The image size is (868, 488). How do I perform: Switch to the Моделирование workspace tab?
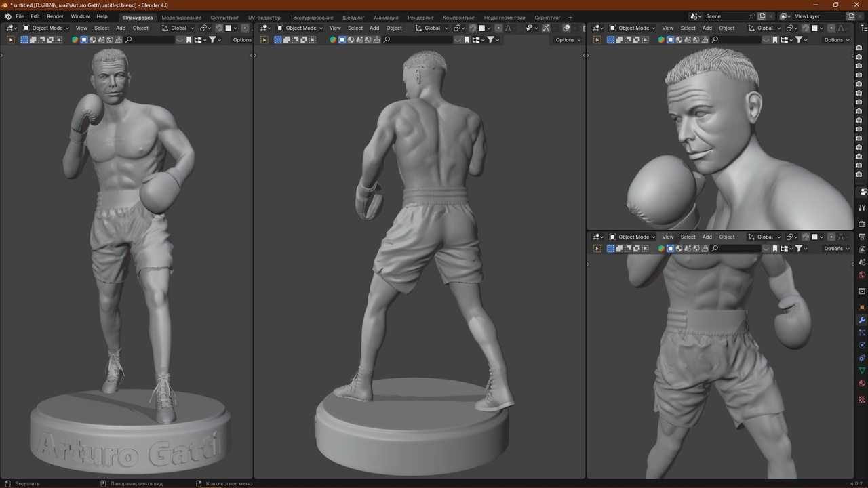pyautogui.click(x=181, y=18)
